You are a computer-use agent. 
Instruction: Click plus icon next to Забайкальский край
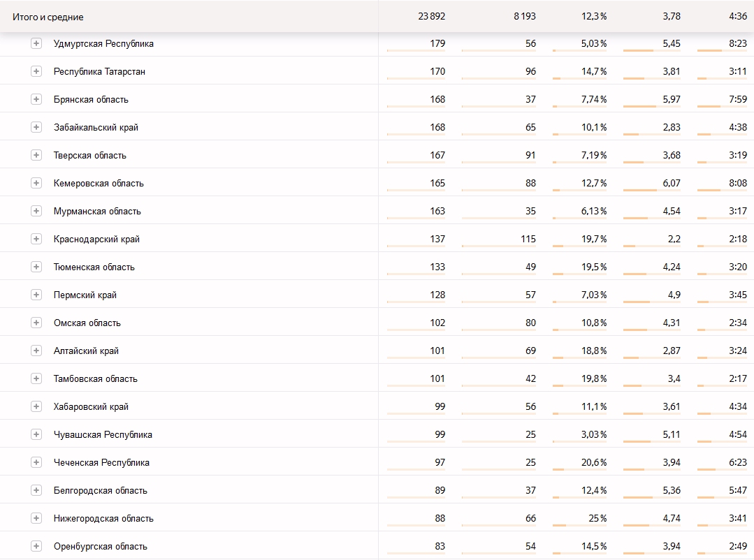(x=36, y=127)
